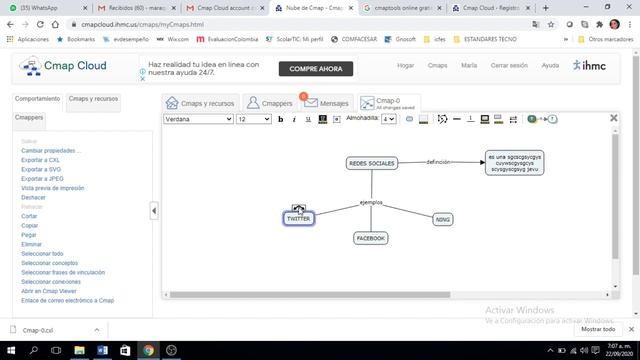Screen dimensions: 640x360
Task: Click the COMPRE AHORA button
Action: coord(316,69)
